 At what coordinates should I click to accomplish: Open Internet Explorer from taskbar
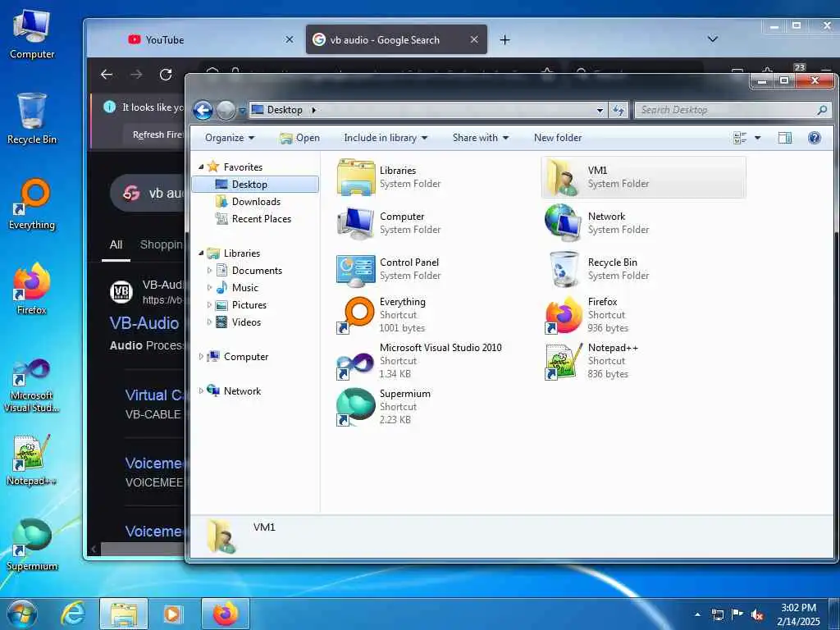pos(72,614)
